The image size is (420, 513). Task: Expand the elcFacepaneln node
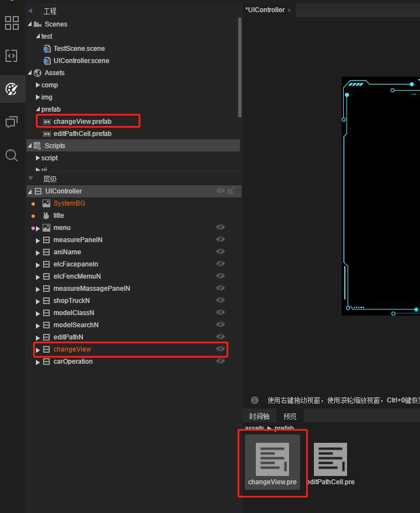38,265
